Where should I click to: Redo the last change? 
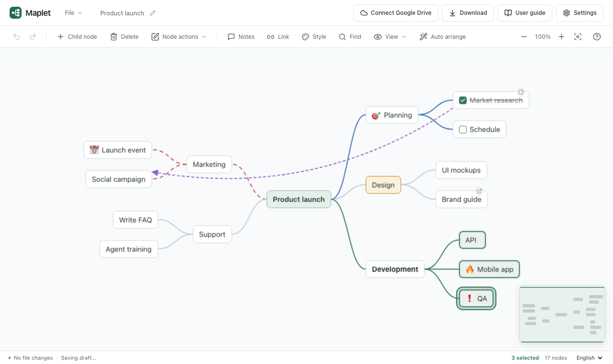click(33, 37)
